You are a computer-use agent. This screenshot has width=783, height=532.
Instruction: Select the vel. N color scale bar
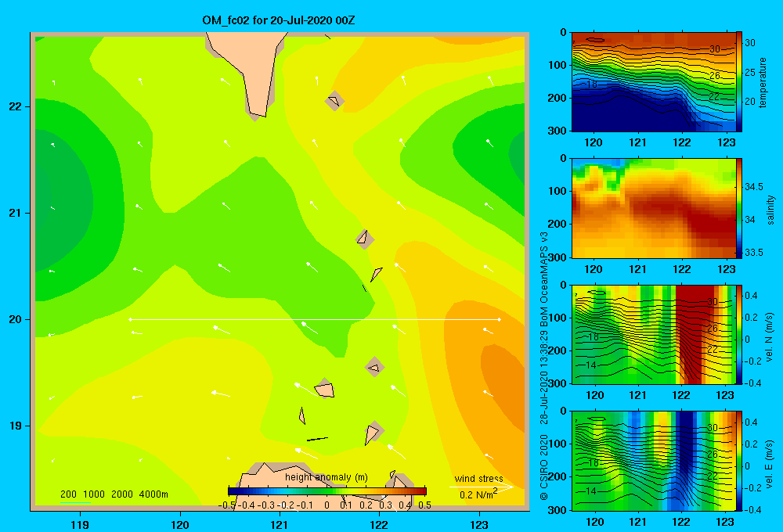click(739, 334)
